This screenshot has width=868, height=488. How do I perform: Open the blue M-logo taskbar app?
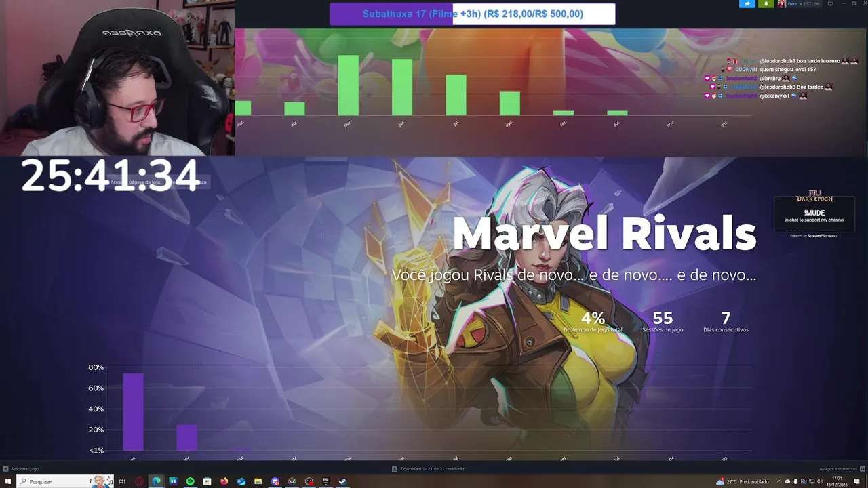pyautogui.click(x=174, y=481)
